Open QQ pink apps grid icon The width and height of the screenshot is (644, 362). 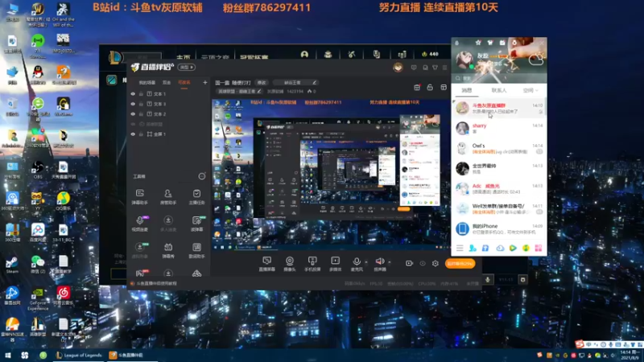pyautogui.click(x=538, y=249)
